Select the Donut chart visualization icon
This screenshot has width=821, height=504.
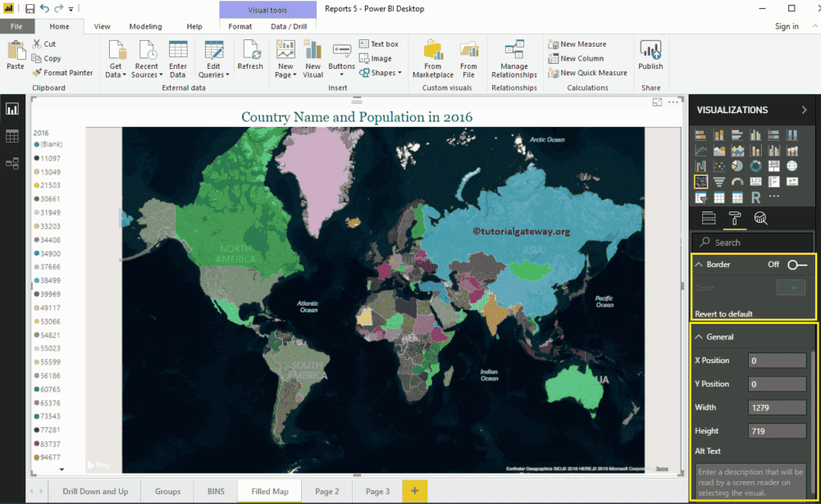click(x=755, y=166)
